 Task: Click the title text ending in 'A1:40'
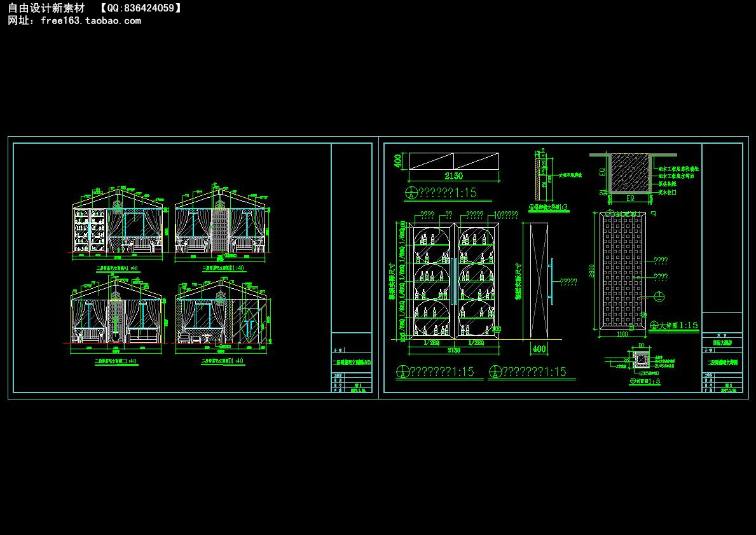(117, 268)
